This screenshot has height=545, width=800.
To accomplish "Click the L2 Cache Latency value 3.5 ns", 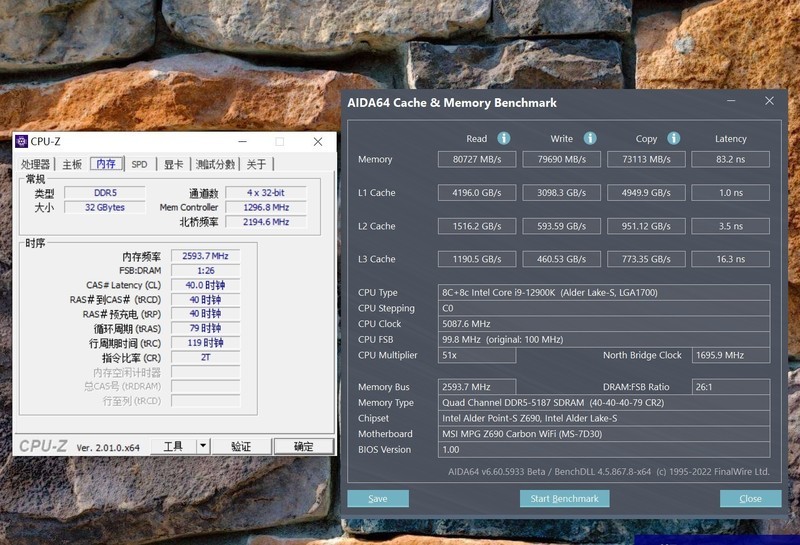I will [731, 226].
